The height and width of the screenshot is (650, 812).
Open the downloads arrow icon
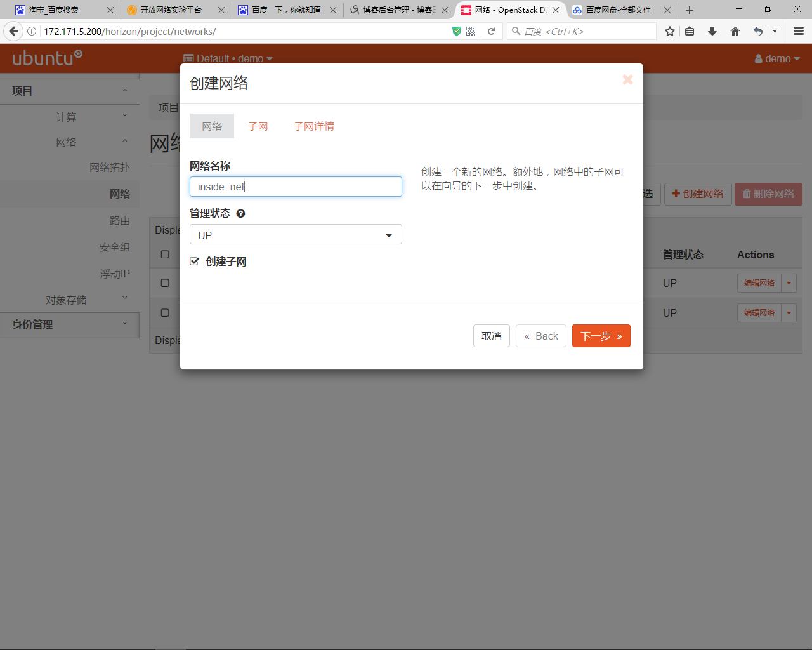point(712,31)
